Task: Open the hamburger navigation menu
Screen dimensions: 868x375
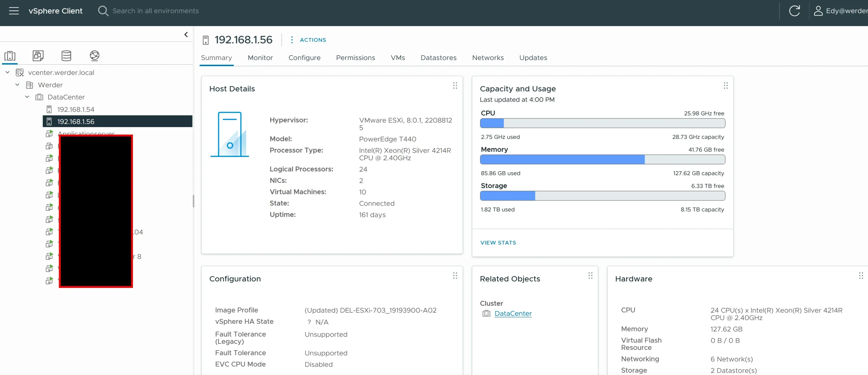Action: point(14,11)
